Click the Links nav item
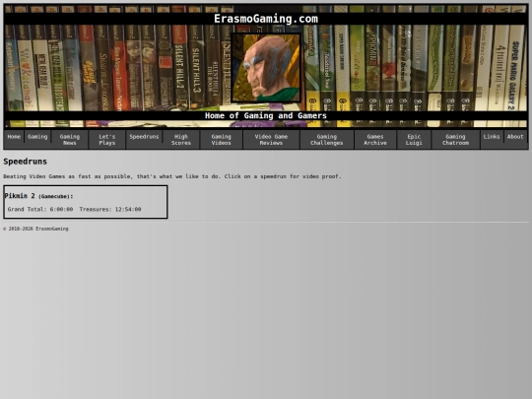Image resolution: width=532 pixels, height=399 pixels. (492, 137)
